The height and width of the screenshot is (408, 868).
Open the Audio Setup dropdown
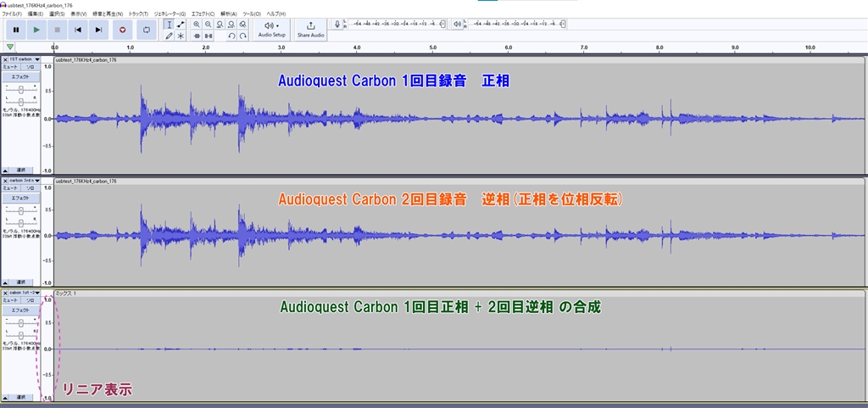tap(271, 30)
